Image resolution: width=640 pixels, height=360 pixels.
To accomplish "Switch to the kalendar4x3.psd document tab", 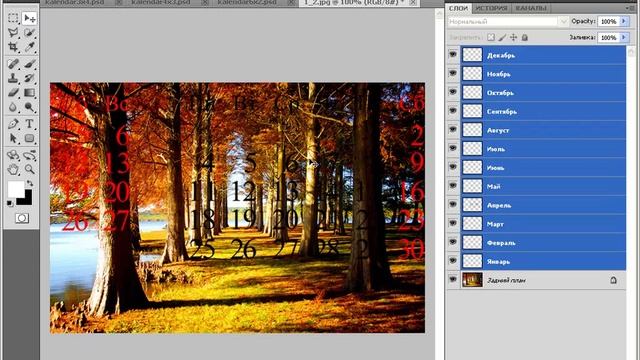I will tap(161, 2).
